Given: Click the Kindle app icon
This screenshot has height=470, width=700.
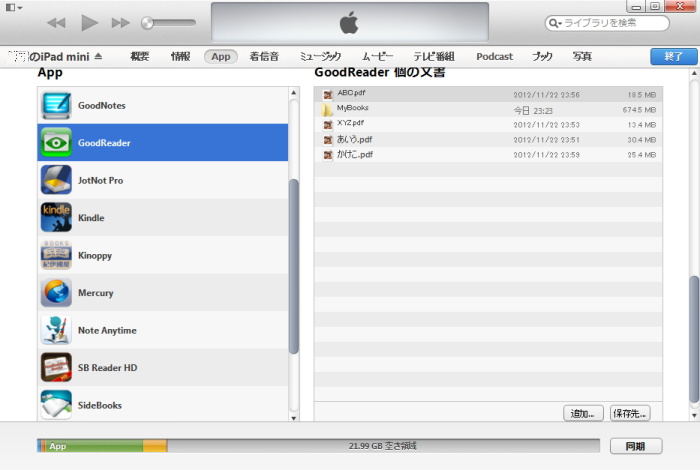Looking at the screenshot, I should [x=56, y=217].
